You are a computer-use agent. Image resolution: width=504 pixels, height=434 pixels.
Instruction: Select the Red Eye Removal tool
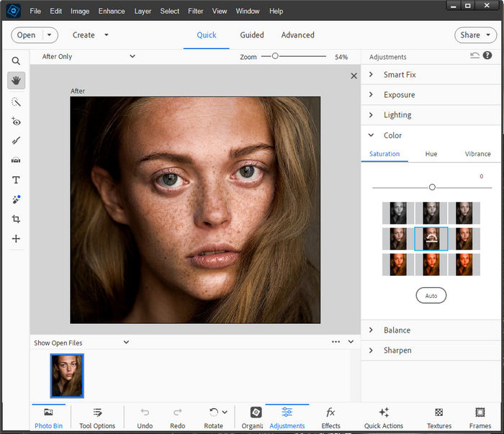tap(16, 122)
